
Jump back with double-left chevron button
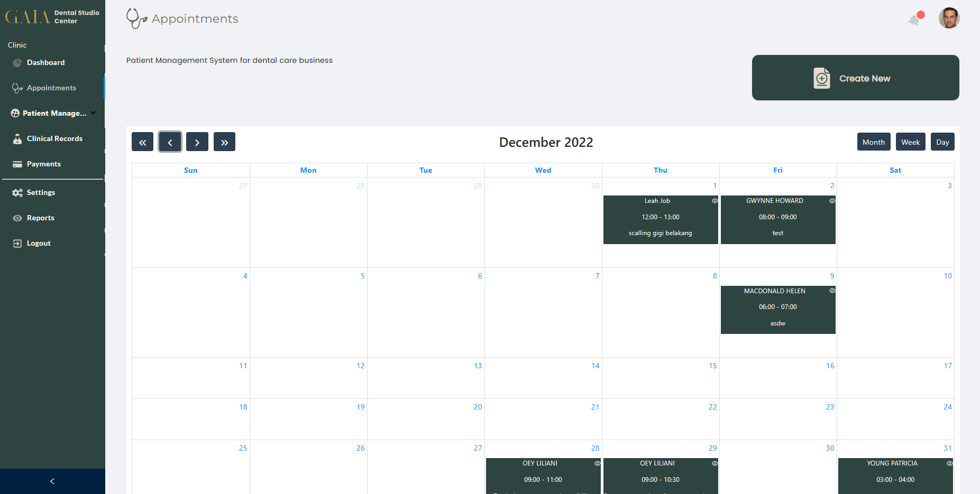(x=142, y=142)
